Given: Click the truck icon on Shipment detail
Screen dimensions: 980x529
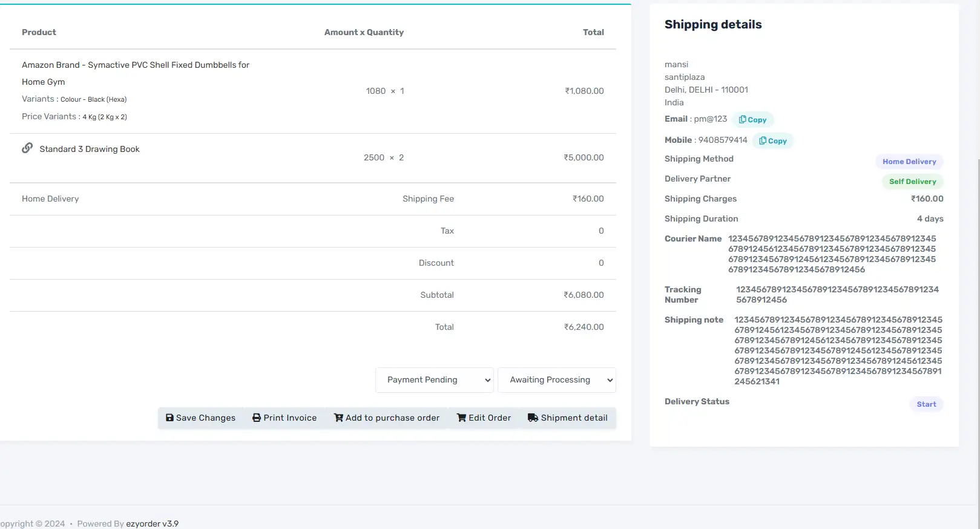Looking at the screenshot, I should [533, 418].
